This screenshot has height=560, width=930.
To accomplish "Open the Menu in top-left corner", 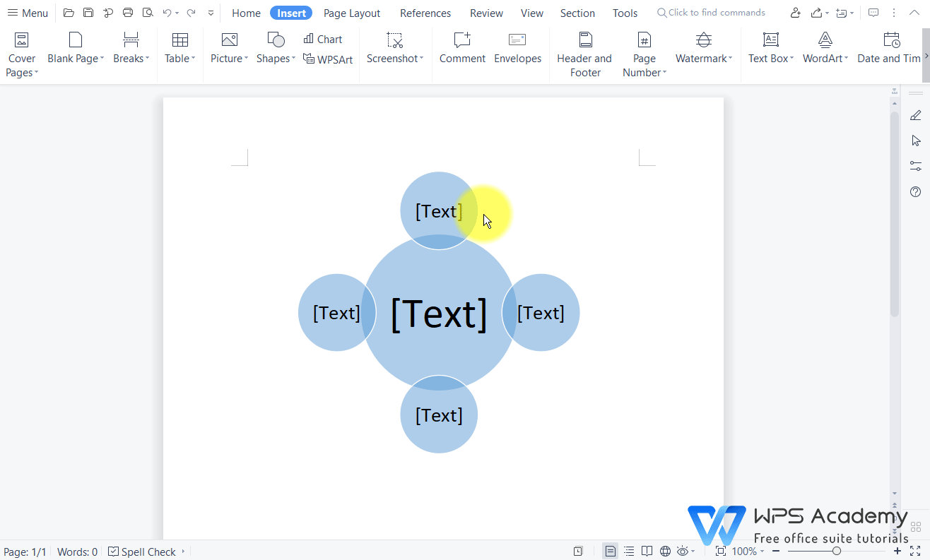I will [27, 12].
